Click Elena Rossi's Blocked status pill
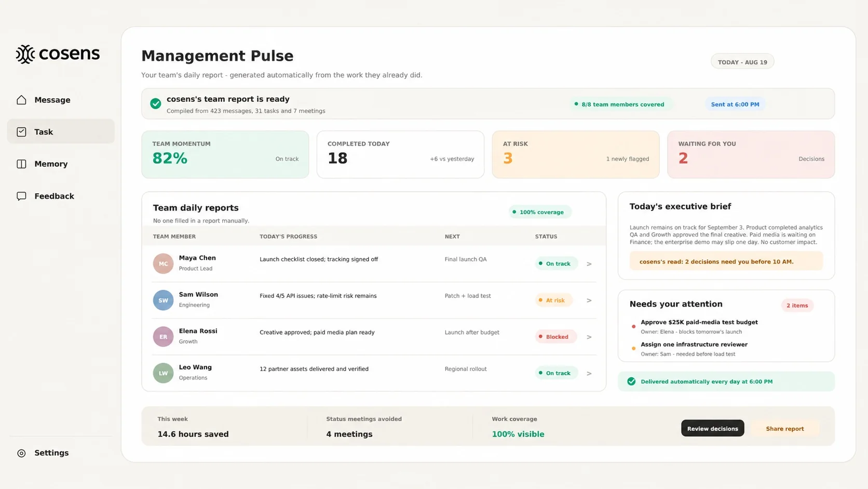This screenshot has height=489, width=868. click(x=555, y=337)
